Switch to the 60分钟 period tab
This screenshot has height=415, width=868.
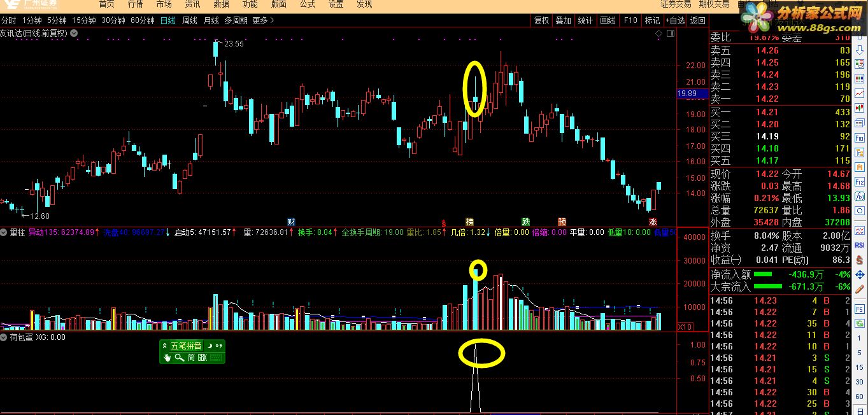(143, 20)
